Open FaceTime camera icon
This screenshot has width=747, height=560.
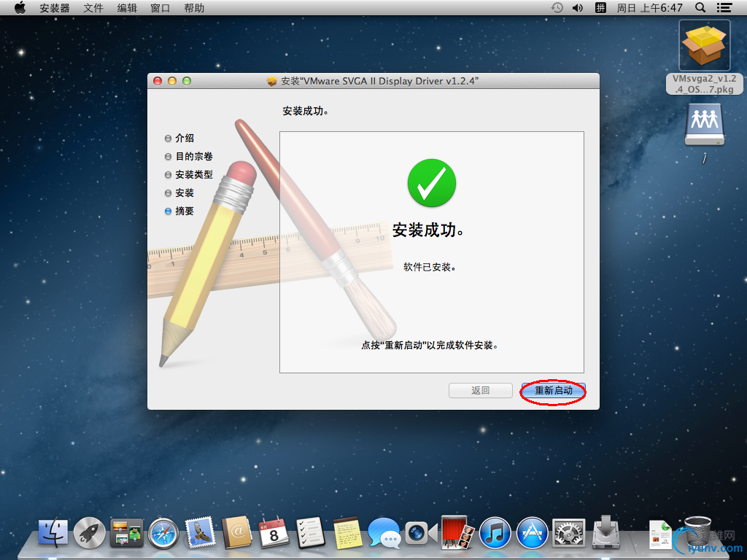(421, 533)
